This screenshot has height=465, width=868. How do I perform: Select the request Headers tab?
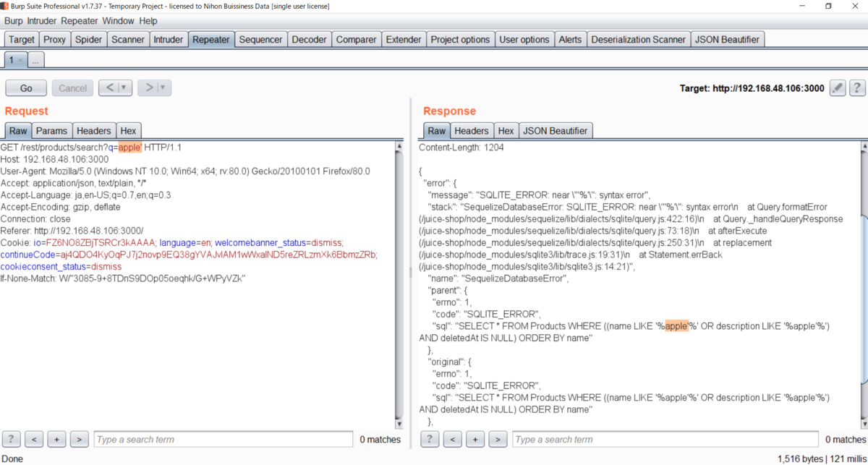coord(94,131)
